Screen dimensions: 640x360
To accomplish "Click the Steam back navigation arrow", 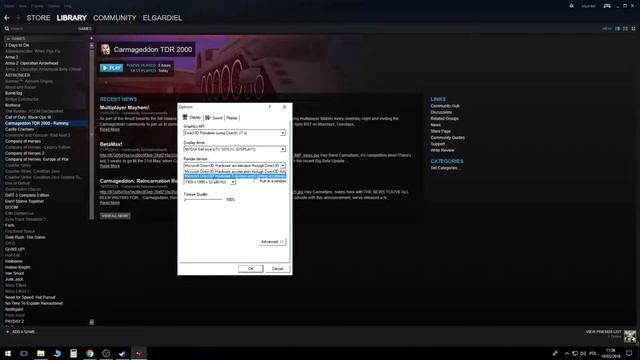I will pos(7,18).
